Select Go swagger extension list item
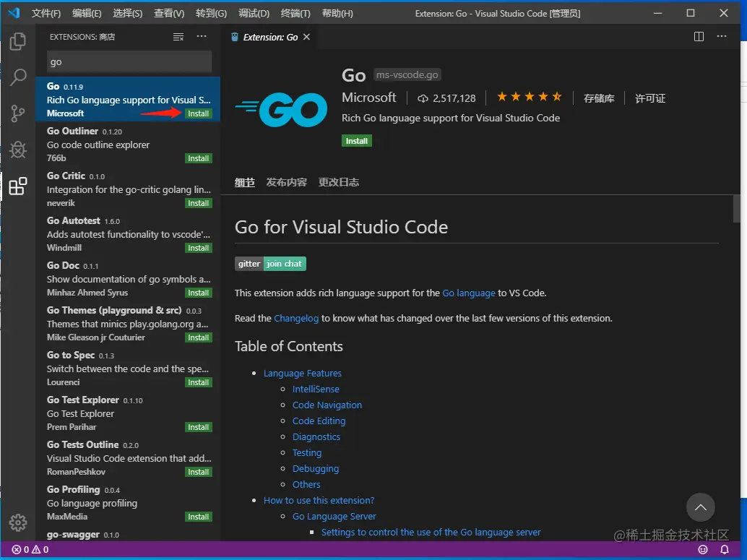 point(128,534)
